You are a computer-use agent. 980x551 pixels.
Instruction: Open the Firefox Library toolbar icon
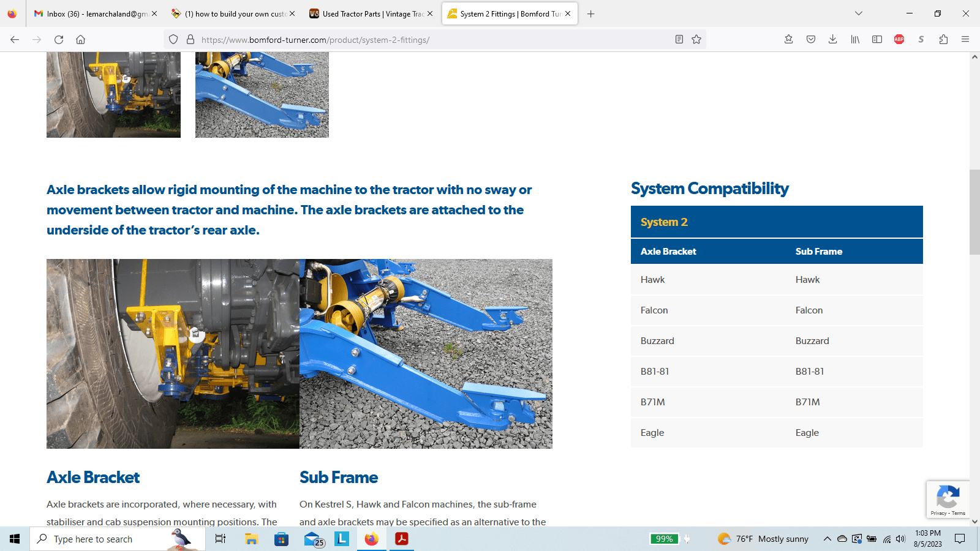click(854, 39)
